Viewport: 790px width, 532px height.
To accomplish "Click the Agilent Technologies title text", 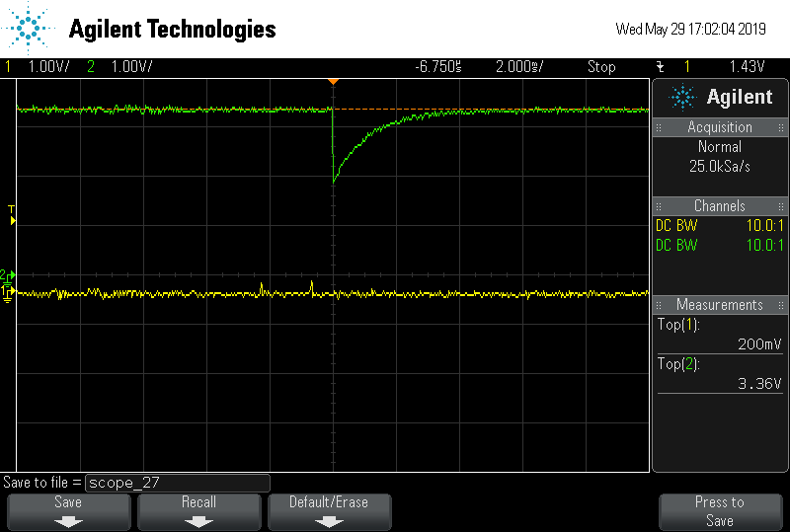I will pos(172,30).
